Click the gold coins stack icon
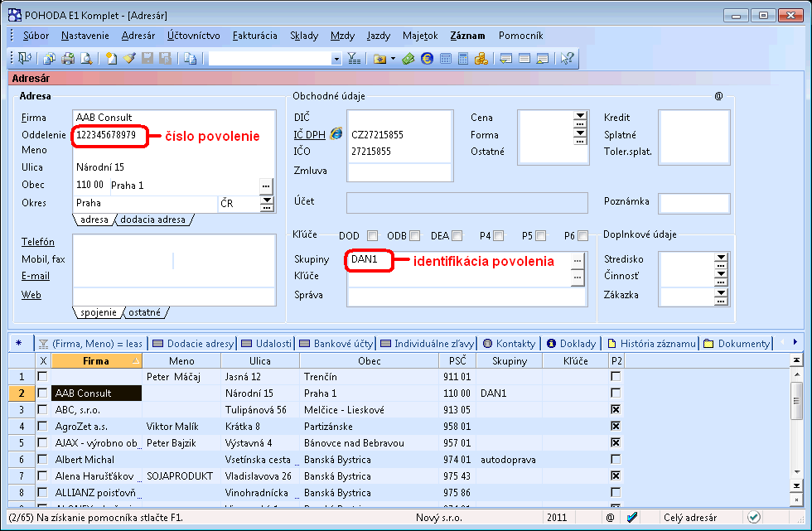The width and height of the screenshot is (812, 531). [x=481, y=59]
